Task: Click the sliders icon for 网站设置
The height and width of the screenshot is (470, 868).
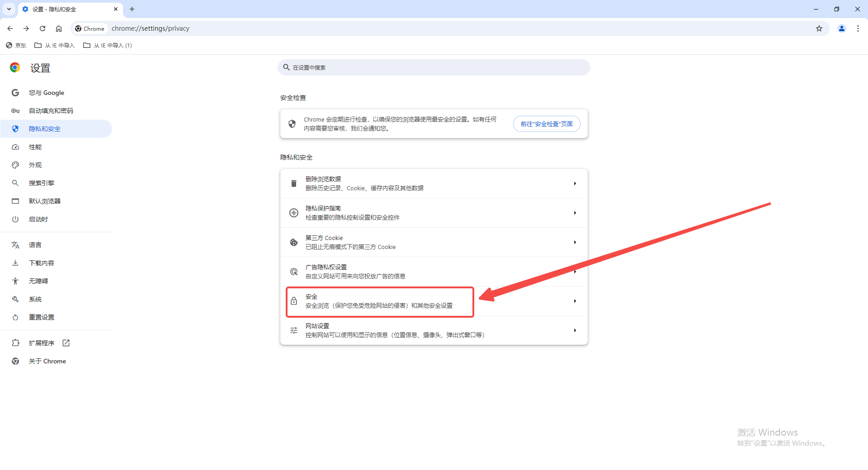Action: tap(294, 330)
